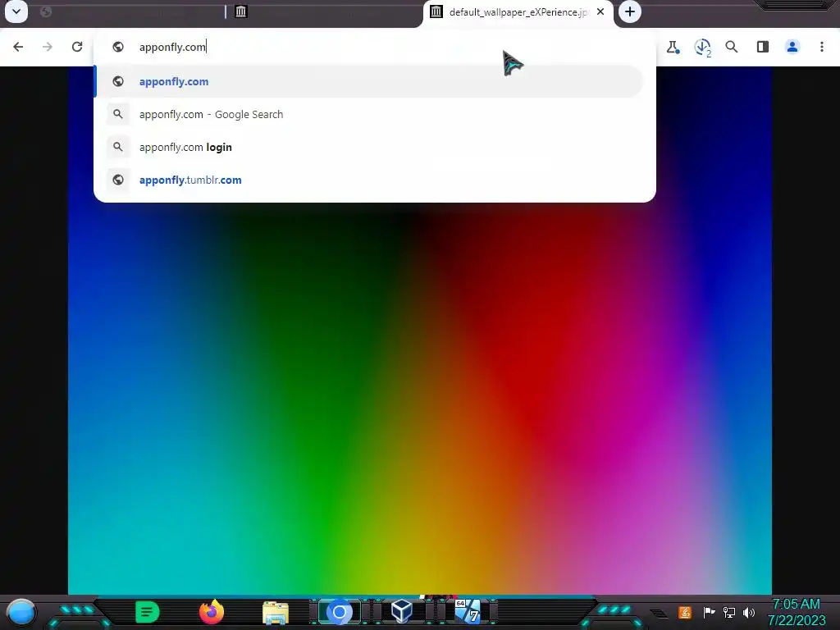Open the downloads indicator icon

702,47
